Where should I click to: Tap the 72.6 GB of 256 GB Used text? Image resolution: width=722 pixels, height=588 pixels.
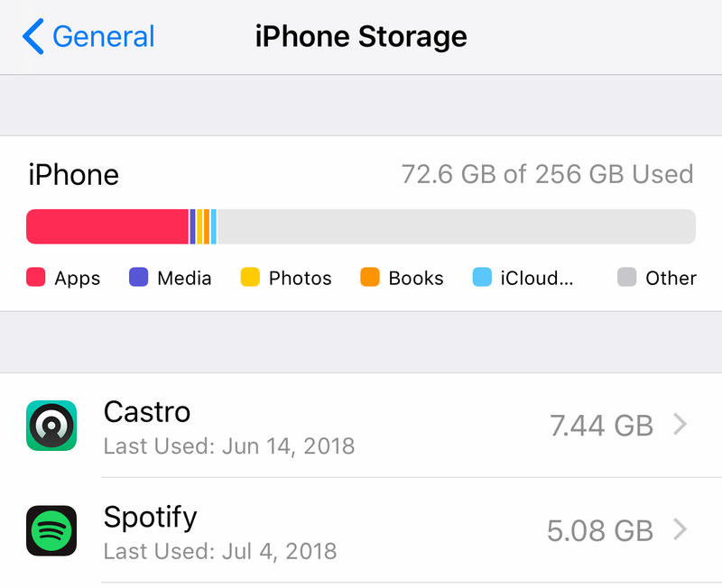(548, 174)
